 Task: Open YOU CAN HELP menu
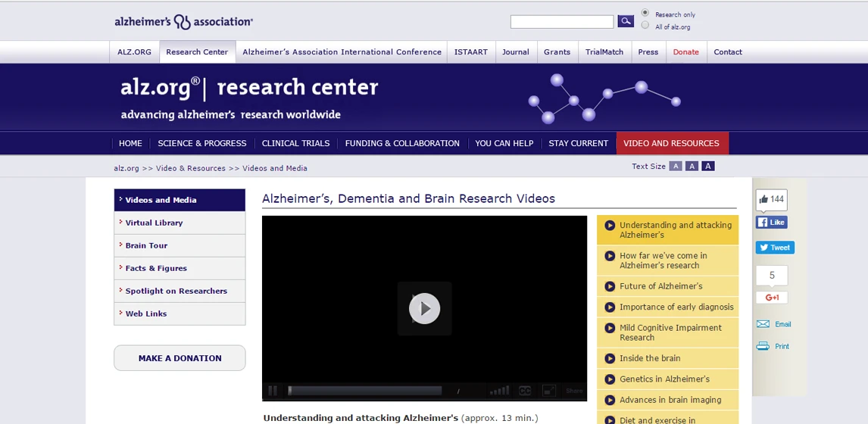(504, 143)
